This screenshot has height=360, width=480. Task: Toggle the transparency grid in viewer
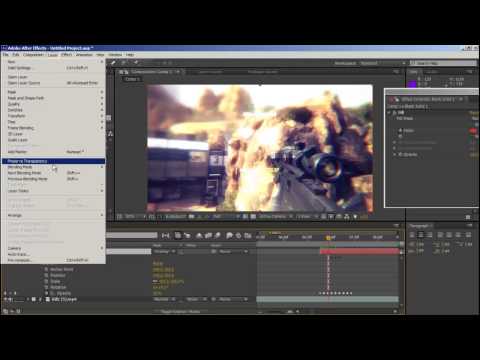(253, 217)
